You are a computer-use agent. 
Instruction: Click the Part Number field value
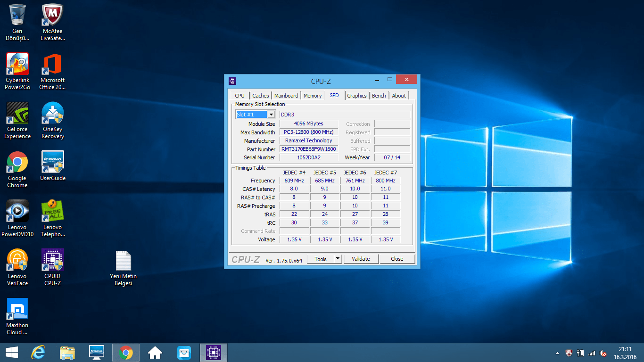click(x=309, y=149)
